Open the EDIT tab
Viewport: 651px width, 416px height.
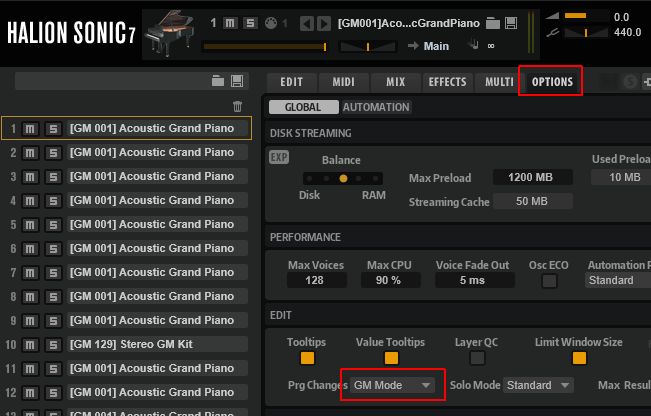291,82
